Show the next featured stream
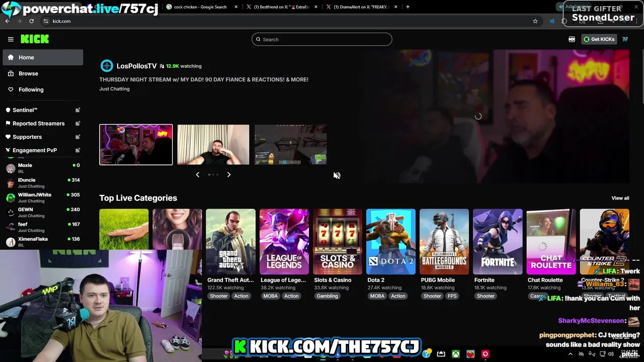Screen dimensions: 644x362 coord(229,174)
